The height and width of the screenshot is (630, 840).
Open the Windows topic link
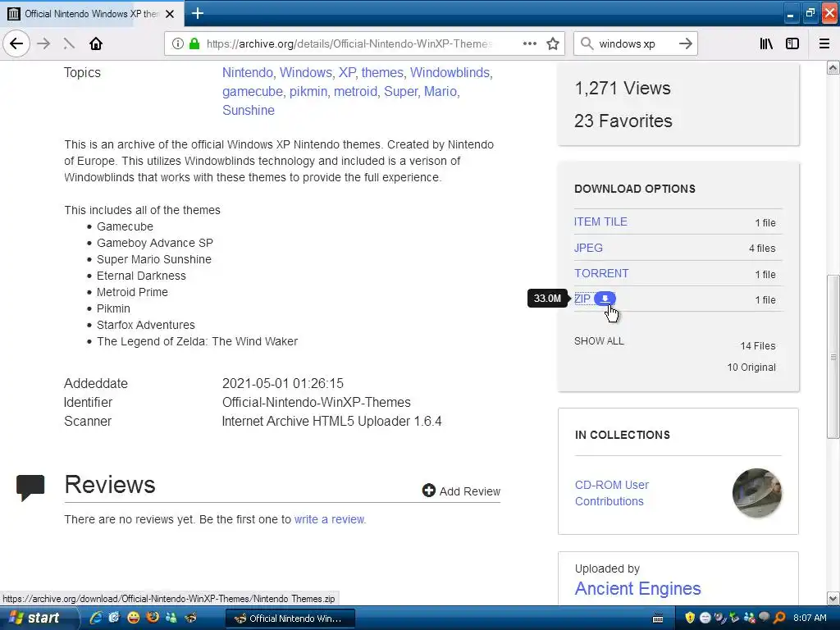click(x=306, y=72)
